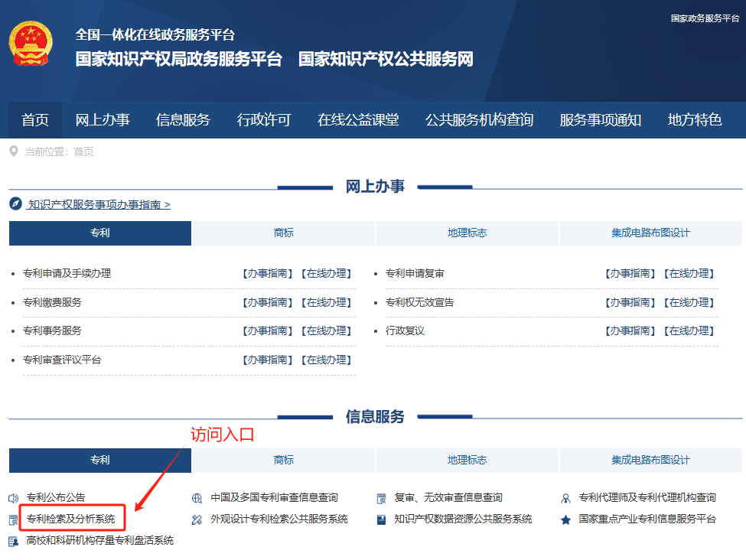Open 公共服务机构查询 navigation item
The height and width of the screenshot is (560, 746).
480,120
